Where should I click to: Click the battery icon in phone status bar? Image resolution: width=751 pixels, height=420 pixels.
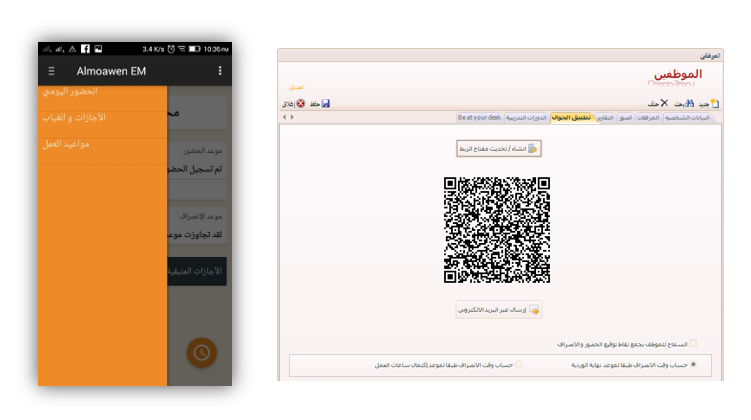click(x=194, y=49)
